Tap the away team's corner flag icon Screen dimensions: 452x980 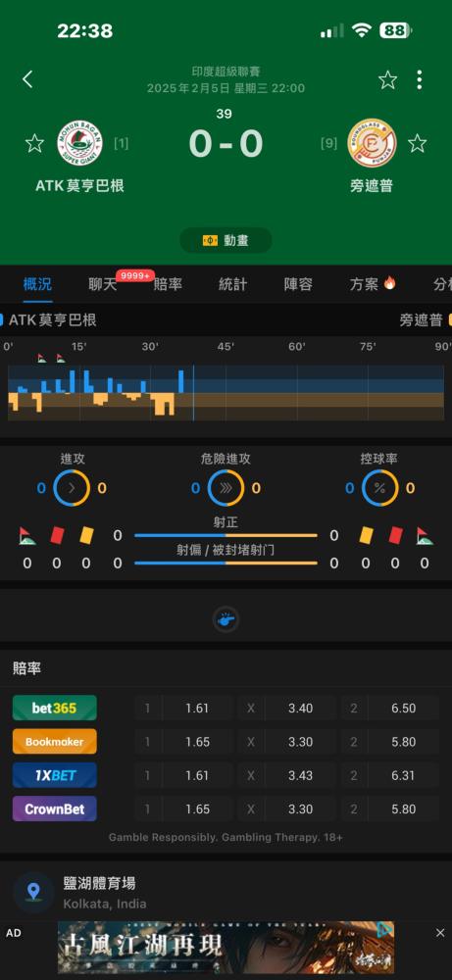(x=425, y=536)
